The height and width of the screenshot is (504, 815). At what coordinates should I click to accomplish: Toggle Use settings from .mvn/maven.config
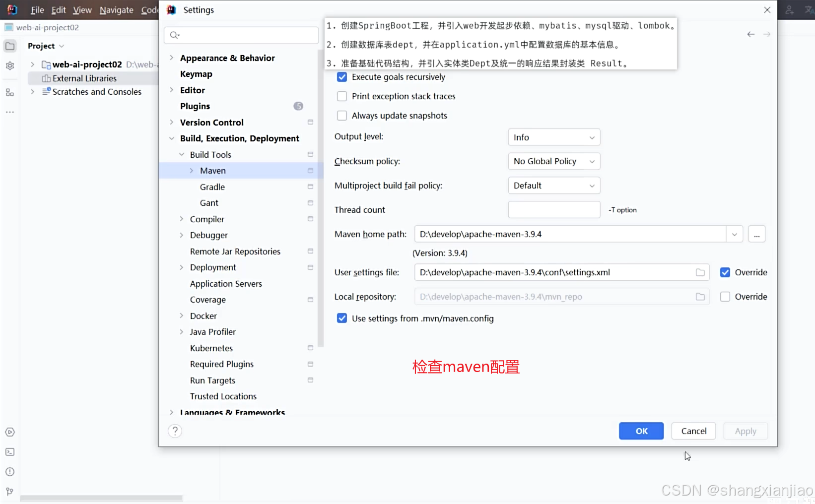[342, 318]
